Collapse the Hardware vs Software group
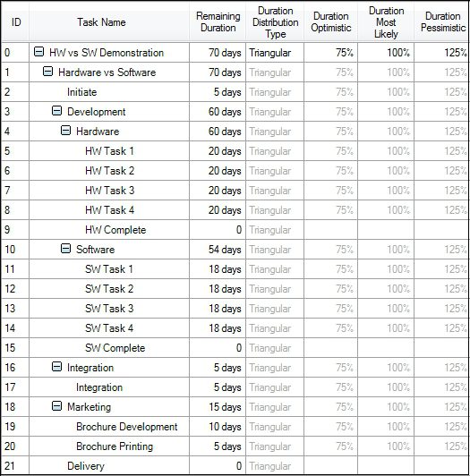 pyautogui.click(x=47, y=72)
